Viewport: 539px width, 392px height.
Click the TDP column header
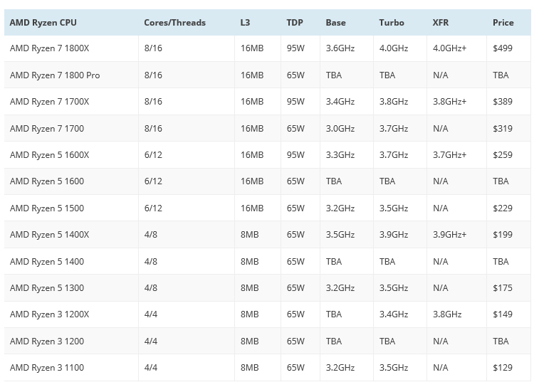coord(295,23)
